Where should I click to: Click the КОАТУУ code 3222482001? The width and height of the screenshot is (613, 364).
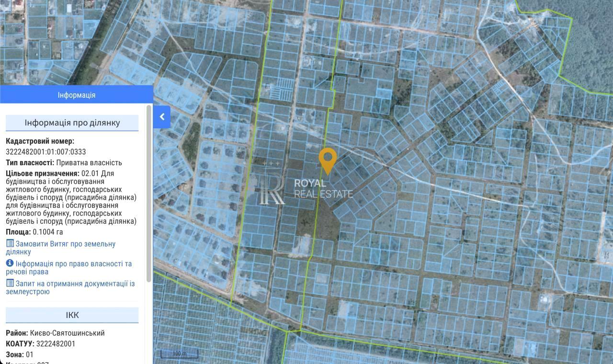point(56,343)
